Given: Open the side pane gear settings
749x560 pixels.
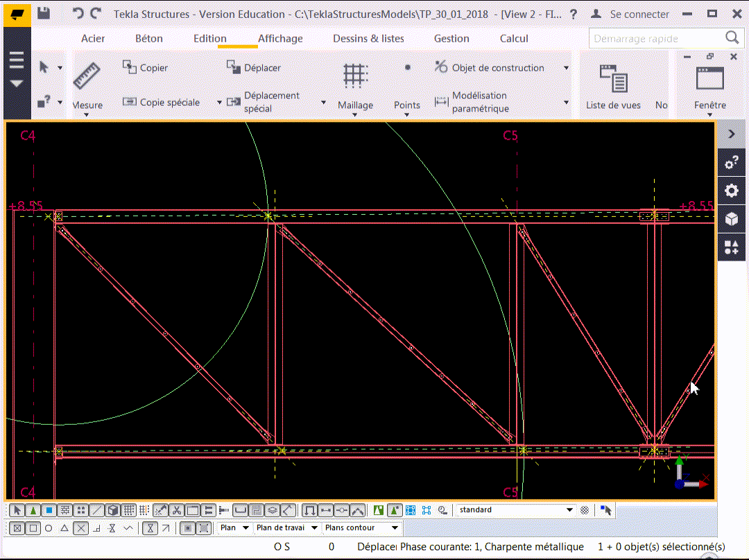Looking at the screenshot, I should pyautogui.click(x=732, y=191).
